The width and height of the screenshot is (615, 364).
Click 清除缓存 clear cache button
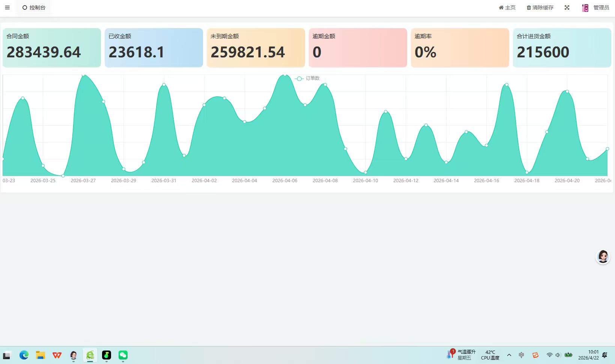pyautogui.click(x=540, y=7)
